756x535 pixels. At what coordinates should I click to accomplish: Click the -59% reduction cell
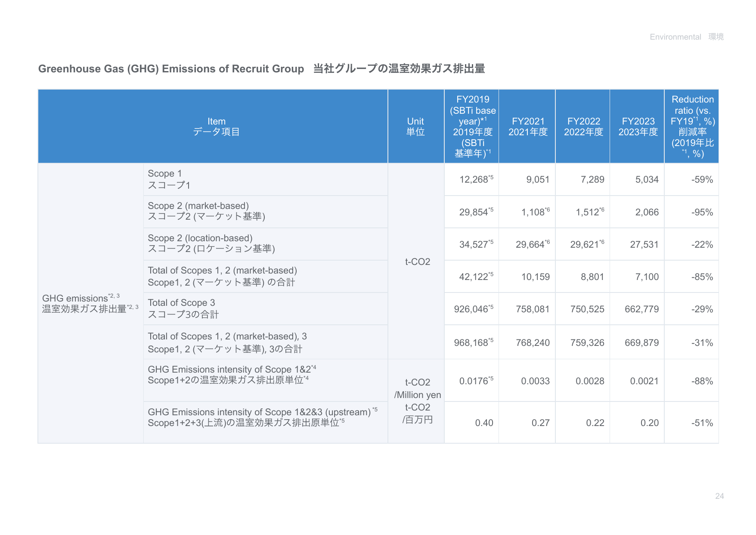point(691,179)
